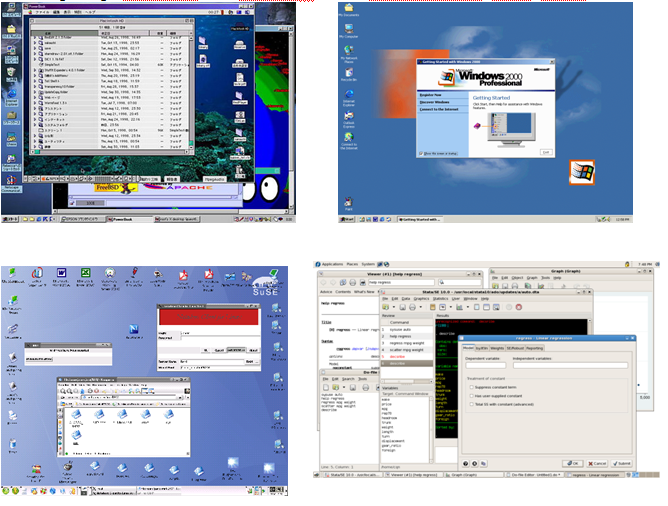Open the Do-file Editor icon in Stata toolbar

tap(476, 307)
